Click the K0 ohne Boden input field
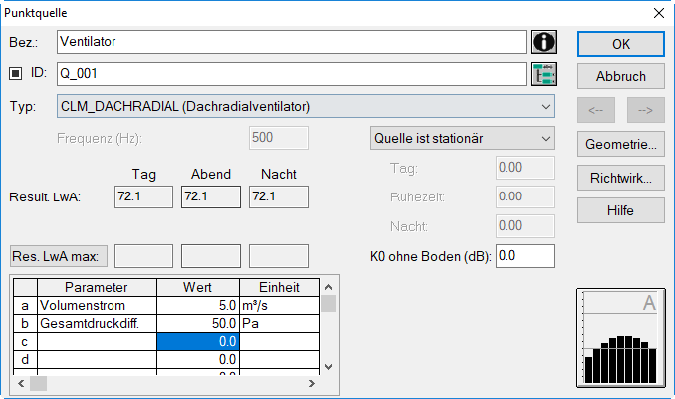675x399 pixels. point(525,256)
